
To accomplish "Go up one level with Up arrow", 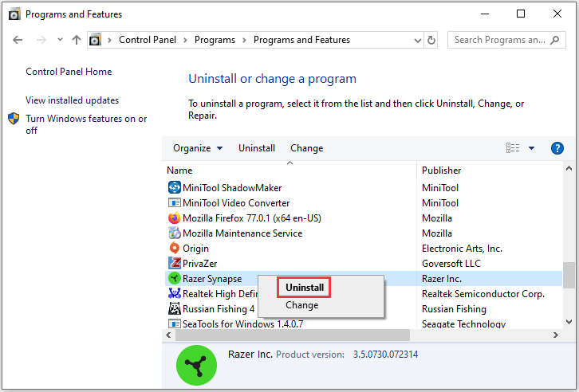I will coord(77,40).
